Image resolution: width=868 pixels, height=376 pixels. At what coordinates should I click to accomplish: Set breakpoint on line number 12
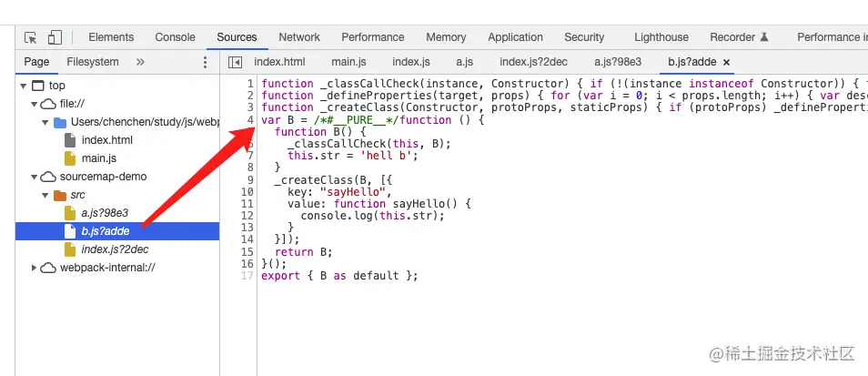[x=247, y=216]
